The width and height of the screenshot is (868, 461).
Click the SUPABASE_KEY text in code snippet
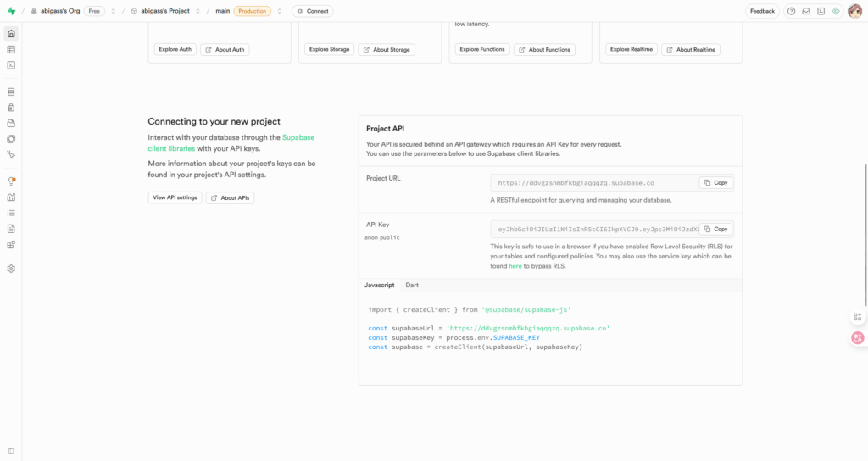516,337
